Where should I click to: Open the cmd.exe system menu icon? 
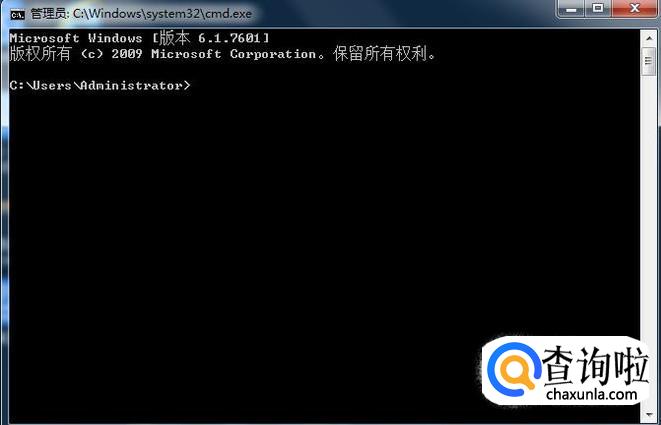click(x=17, y=14)
